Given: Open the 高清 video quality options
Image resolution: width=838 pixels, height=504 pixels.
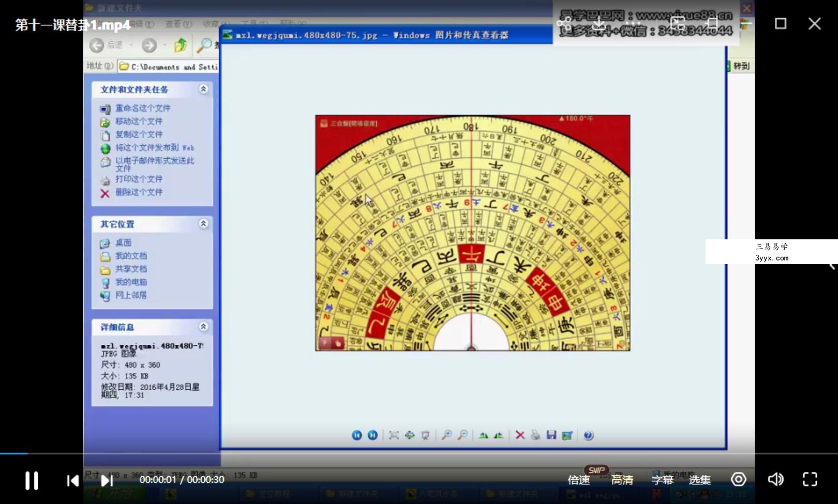Looking at the screenshot, I should point(622,480).
